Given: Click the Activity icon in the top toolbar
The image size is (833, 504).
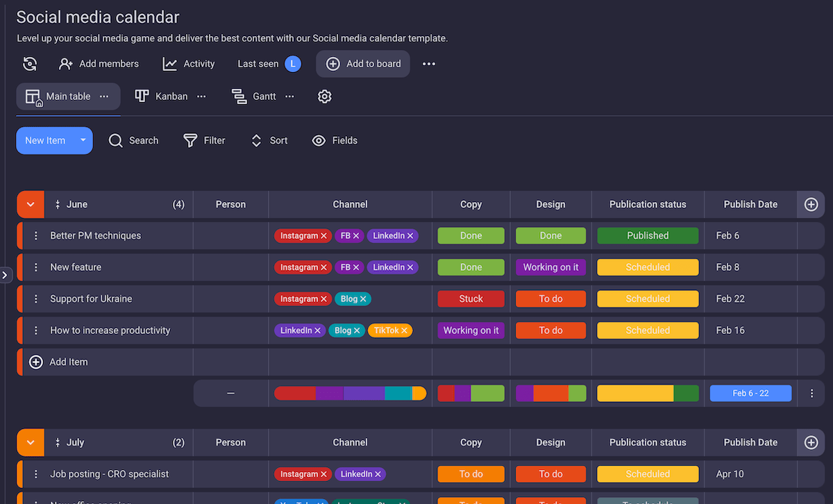Looking at the screenshot, I should pos(169,63).
